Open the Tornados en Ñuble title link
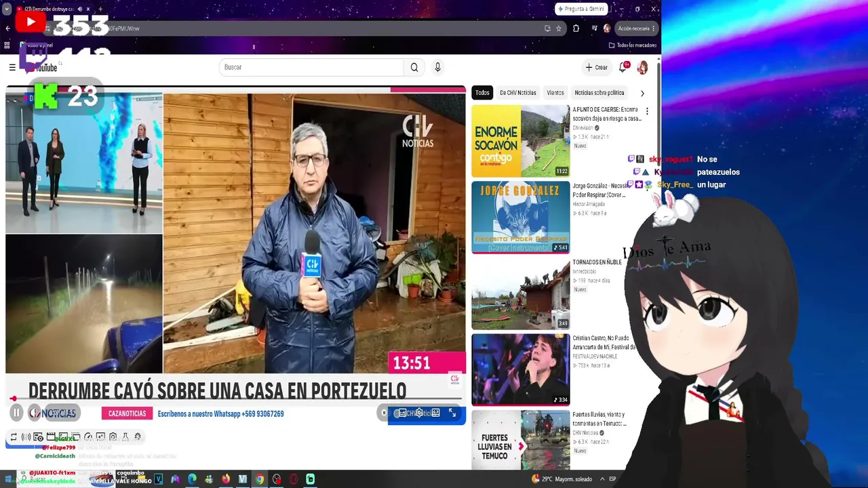The height and width of the screenshot is (488, 868). (x=597, y=262)
